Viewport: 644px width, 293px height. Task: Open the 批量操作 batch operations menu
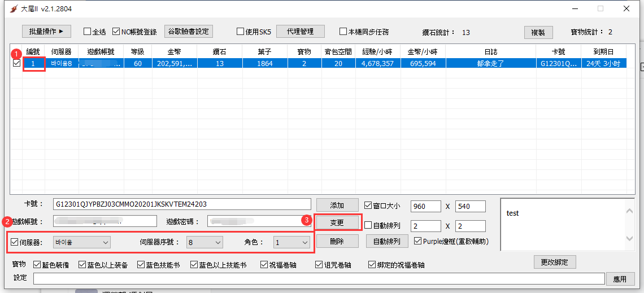(x=46, y=32)
